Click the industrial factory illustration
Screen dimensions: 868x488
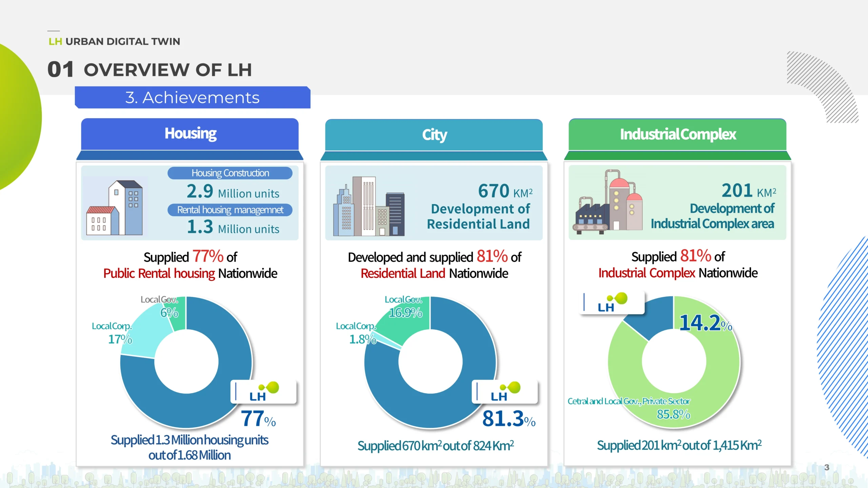[608, 202]
